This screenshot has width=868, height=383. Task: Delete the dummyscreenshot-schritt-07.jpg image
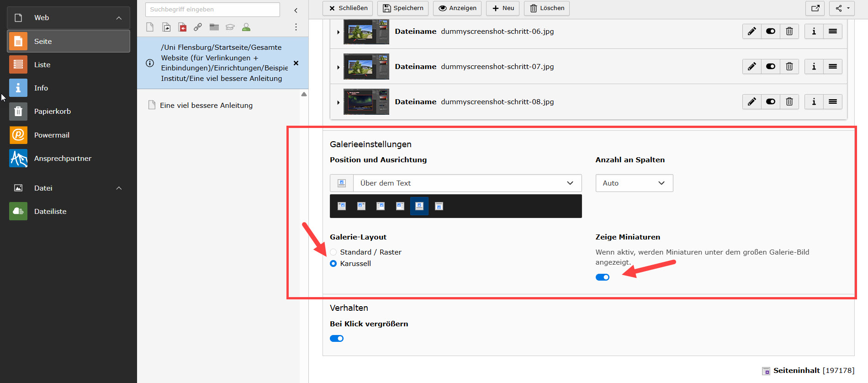[x=789, y=67]
